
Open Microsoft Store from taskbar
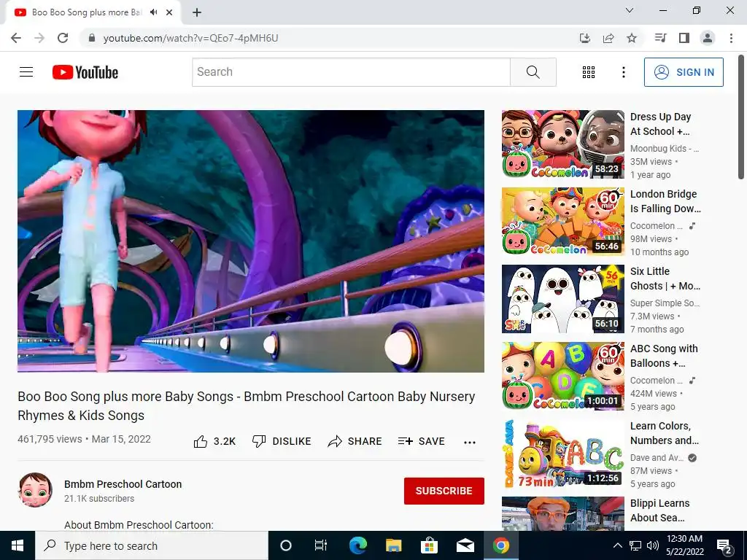(x=429, y=545)
